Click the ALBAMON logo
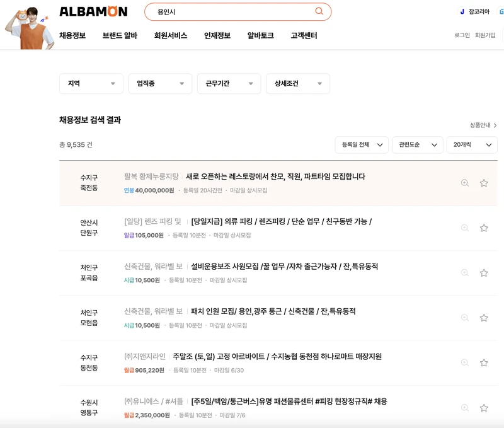 (93, 11)
